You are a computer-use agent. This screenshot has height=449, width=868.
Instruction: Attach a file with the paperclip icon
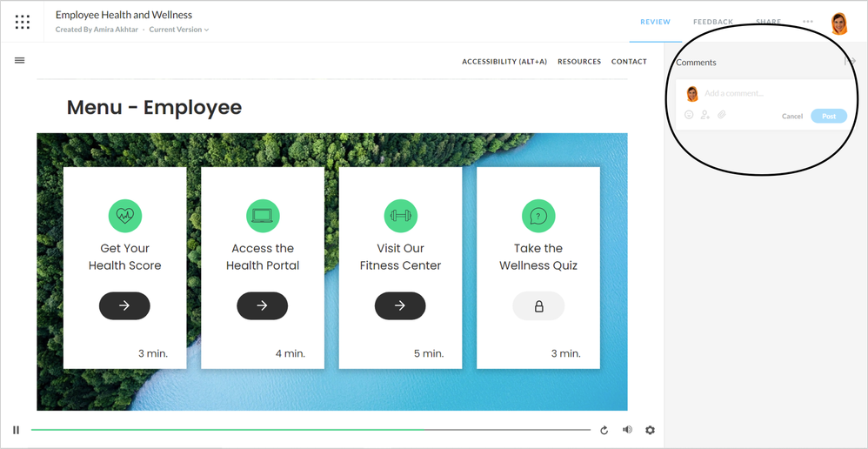tap(721, 115)
